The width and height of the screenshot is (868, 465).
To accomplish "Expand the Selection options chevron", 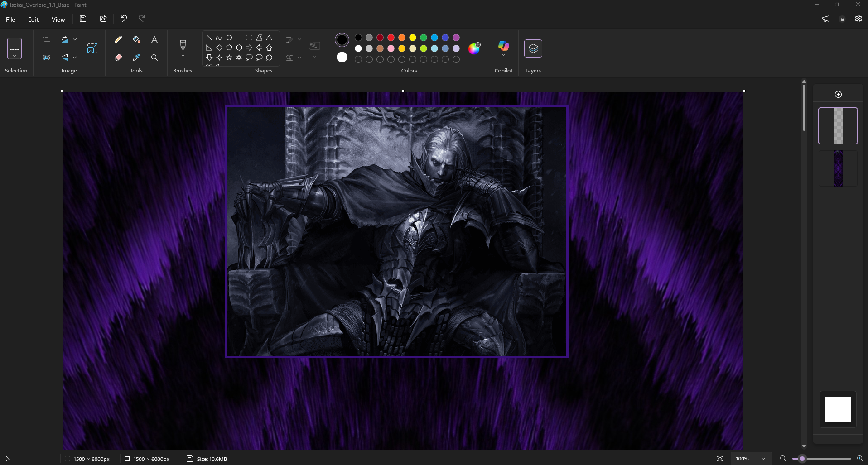I will pyautogui.click(x=14, y=56).
